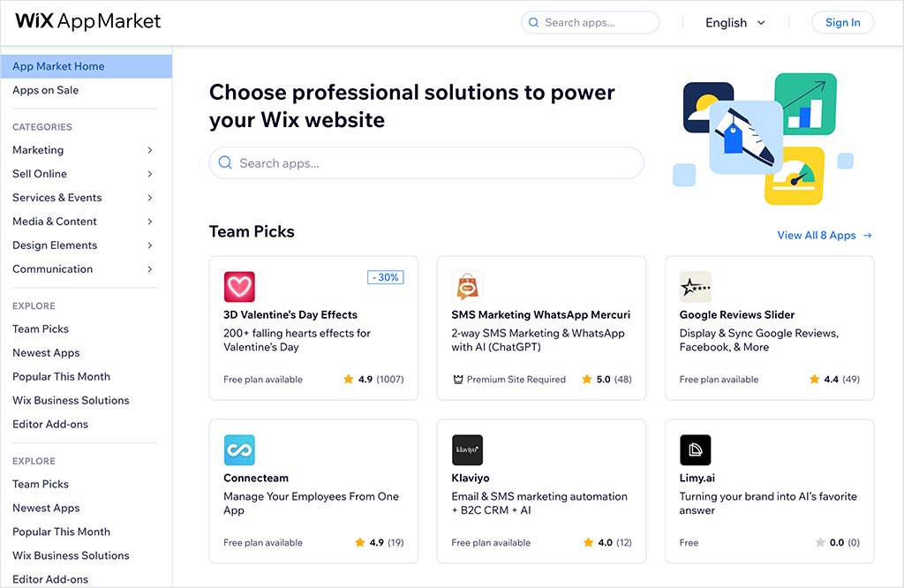Click the search magnifier in the main search bar
The width and height of the screenshot is (904, 588).
click(x=225, y=163)
